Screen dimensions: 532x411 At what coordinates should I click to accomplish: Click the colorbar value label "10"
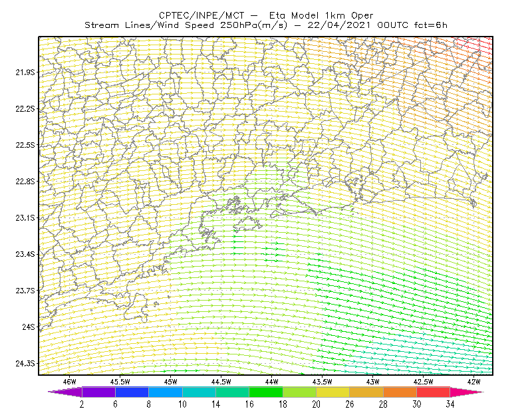point(182,404)
